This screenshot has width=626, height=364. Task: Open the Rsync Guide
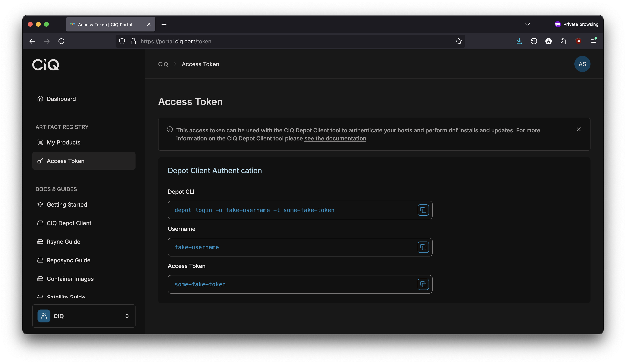click(x=63, y=241)
